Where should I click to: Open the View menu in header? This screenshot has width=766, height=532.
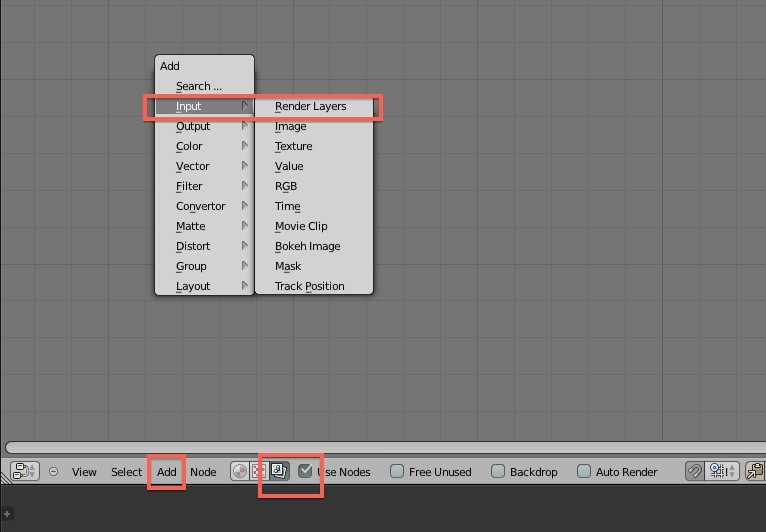(84, 472)
